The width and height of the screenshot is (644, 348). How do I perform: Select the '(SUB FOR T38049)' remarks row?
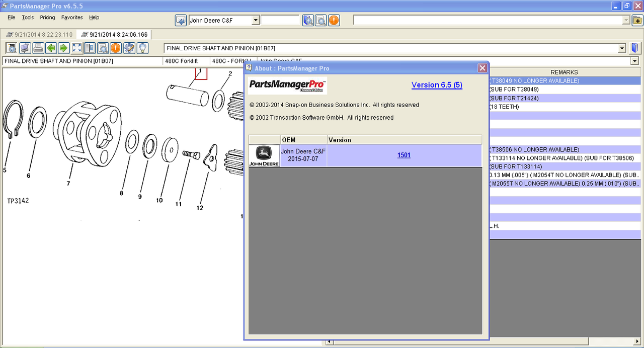(564, 89)
